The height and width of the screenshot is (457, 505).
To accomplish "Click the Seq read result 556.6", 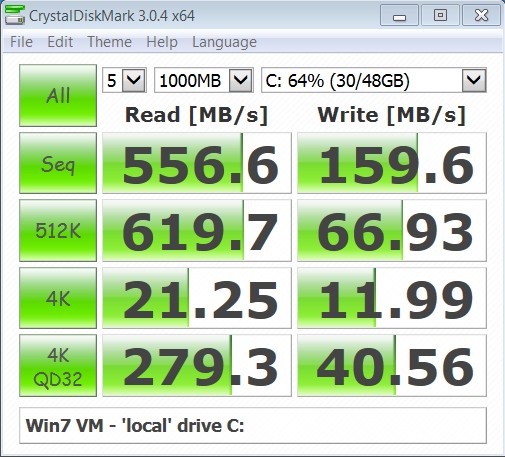I will (197, 163).
